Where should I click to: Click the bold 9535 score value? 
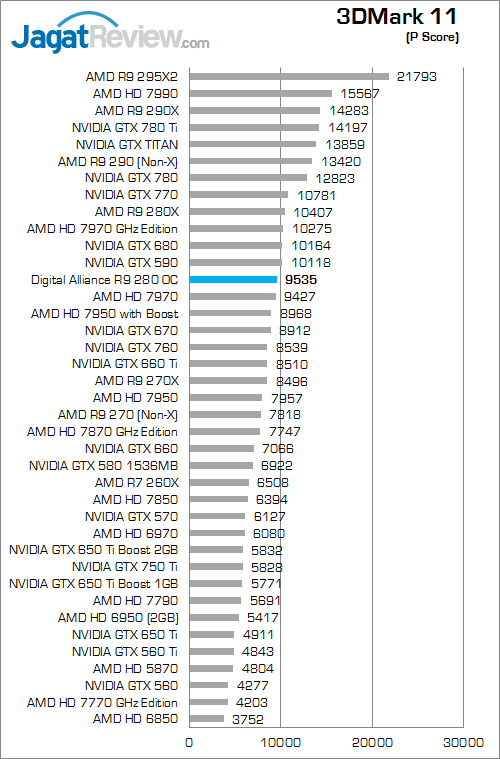pos(301,280)
